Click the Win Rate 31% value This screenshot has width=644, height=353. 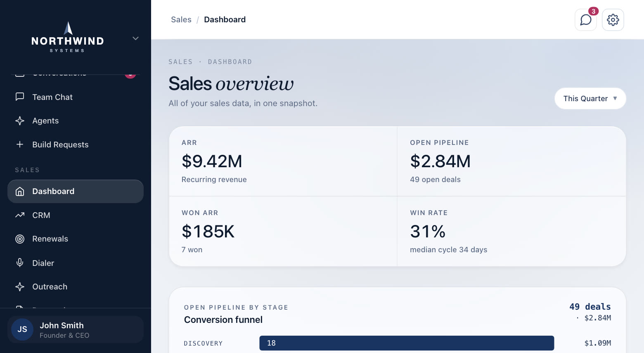pyautogui.click(x=428, y=232)
